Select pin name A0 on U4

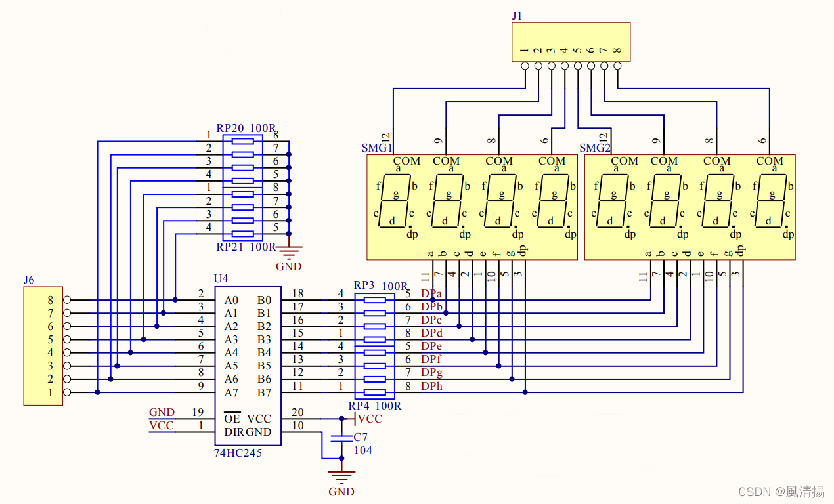(231, 300)
